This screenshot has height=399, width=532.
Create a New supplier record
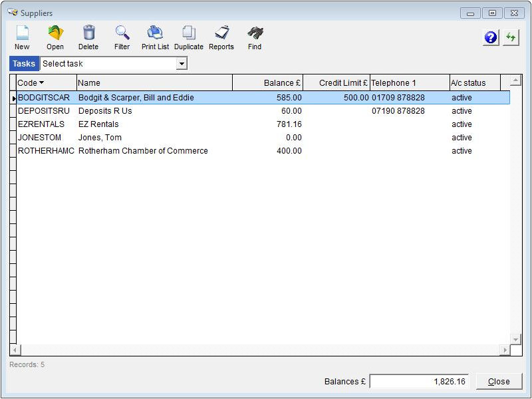tap(22, 38)
